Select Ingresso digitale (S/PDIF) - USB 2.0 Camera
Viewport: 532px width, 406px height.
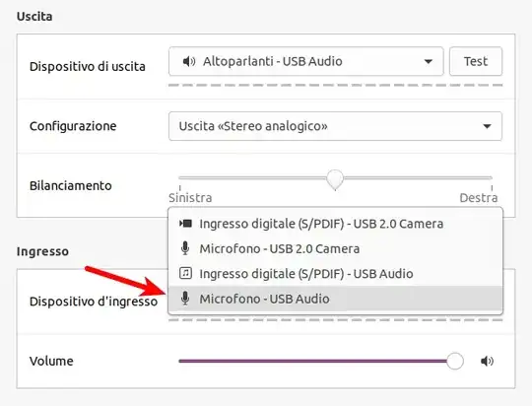pos(335,224)
